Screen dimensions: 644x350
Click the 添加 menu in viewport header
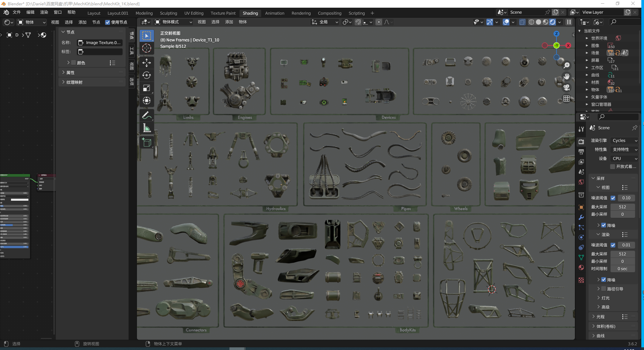click(229, 22)
